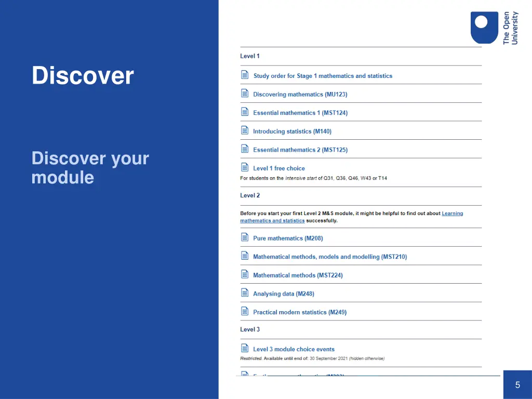The height and width of the screenshot is (399, 532).
Task: Click the Level 1 section heading
Action: 250,56
